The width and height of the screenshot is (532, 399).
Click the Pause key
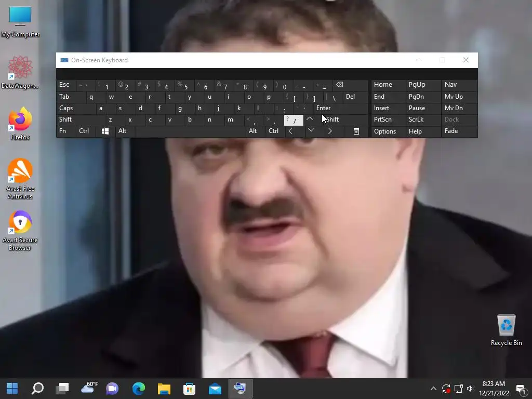(x=423, y=108)
